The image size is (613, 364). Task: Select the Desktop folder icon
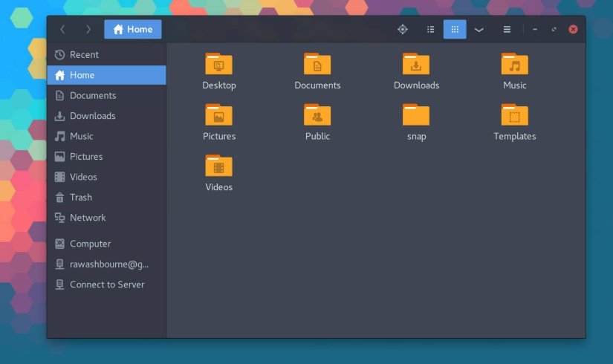219,64
